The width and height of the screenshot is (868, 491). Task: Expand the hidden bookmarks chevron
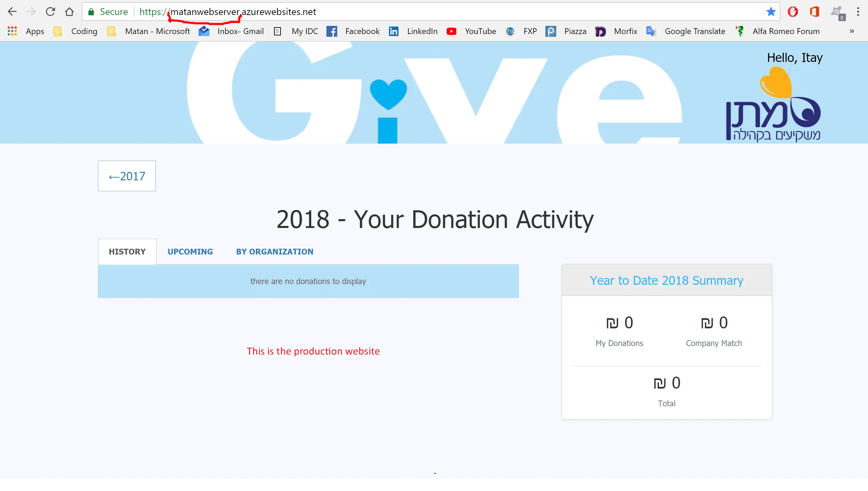(852, 31)
